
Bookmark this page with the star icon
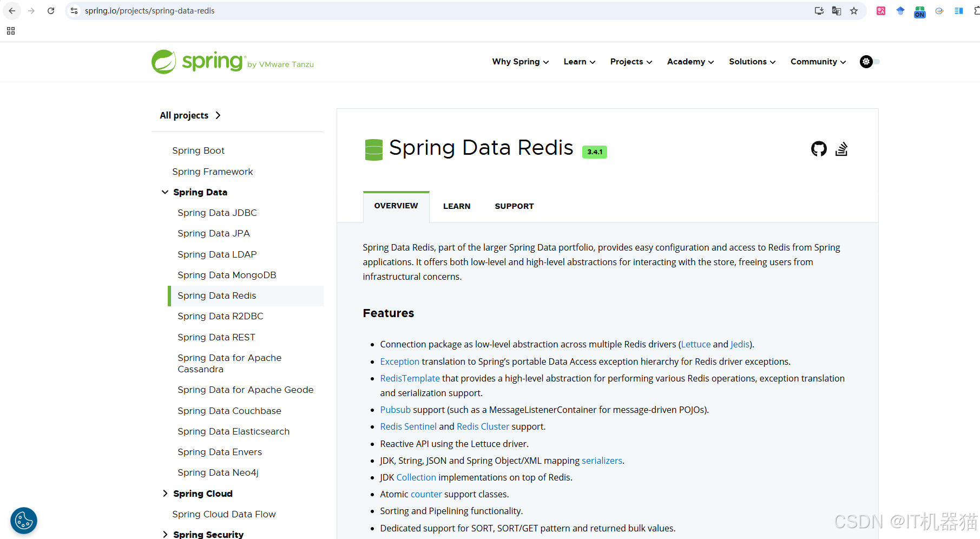[x=854, y=11]
